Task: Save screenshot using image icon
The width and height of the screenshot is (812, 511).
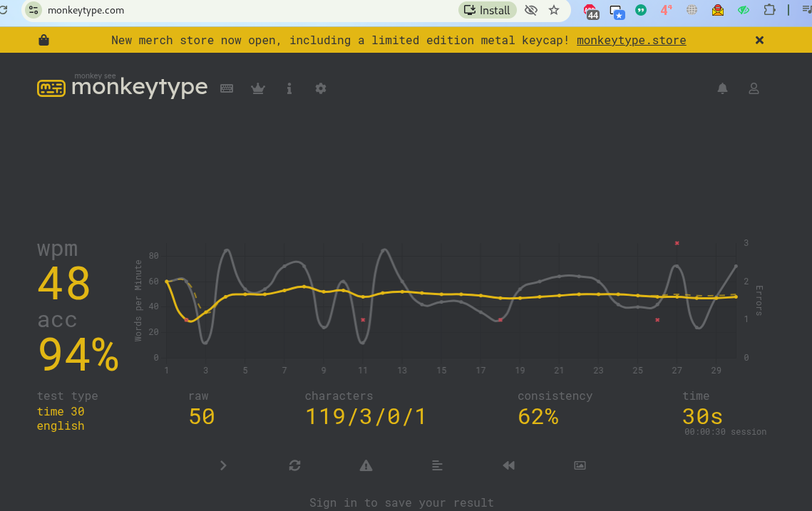Action: coord(580,465)
